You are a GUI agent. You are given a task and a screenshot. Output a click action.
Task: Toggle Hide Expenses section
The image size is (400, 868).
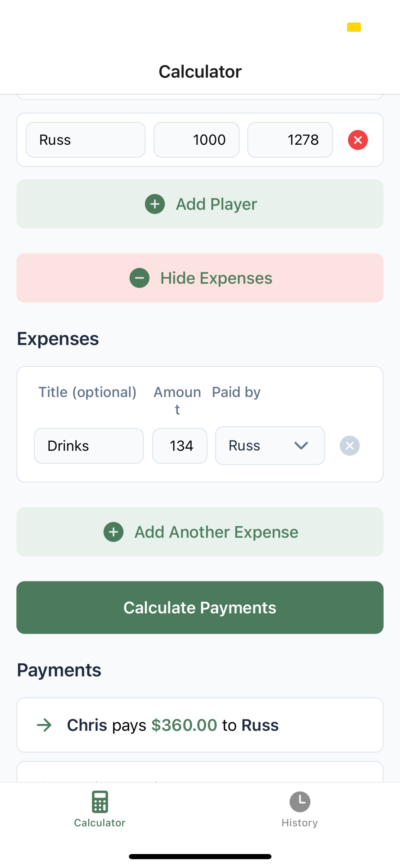(x=200, y=278)
